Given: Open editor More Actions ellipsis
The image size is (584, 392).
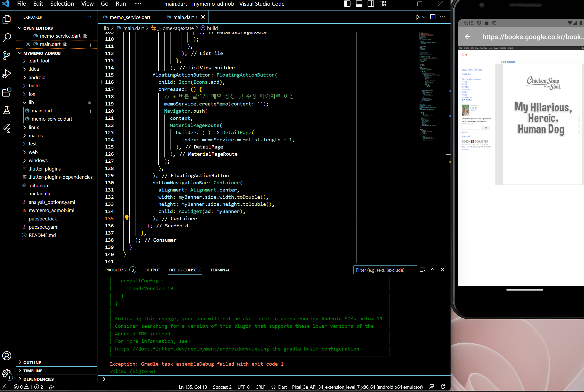Looking at the screenshot, I should (x=442, y=17).
